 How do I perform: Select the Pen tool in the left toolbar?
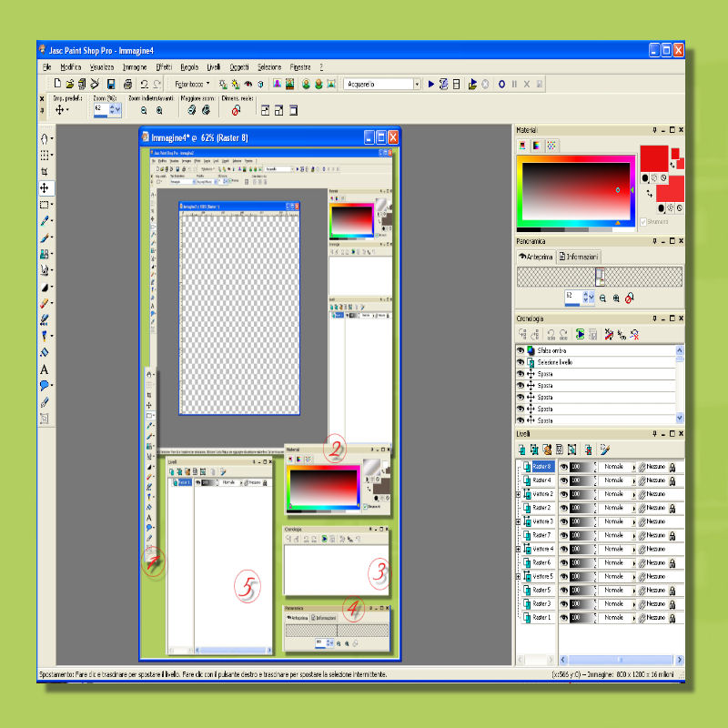pyautogui.click(x=44, y=402)
